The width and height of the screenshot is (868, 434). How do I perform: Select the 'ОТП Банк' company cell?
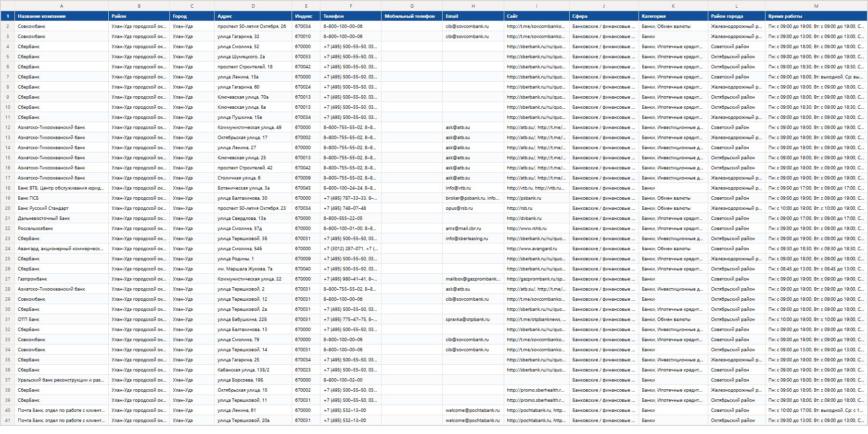click(x=62, y=319)
